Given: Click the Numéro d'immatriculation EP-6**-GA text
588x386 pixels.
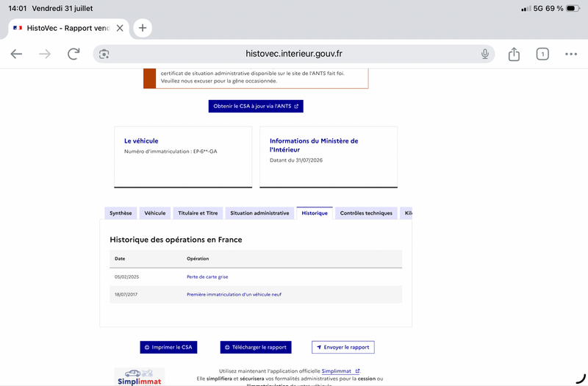Looking at the screenshot, I should click(171, 151).
